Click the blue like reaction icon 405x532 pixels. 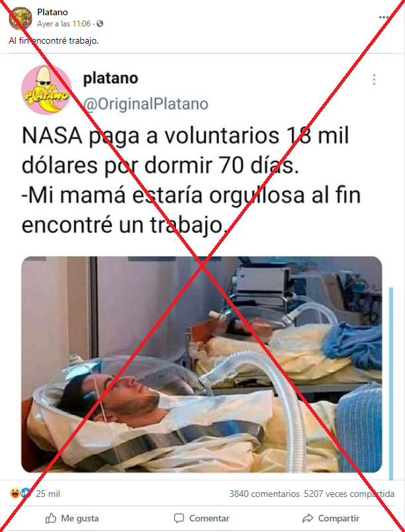26,493
